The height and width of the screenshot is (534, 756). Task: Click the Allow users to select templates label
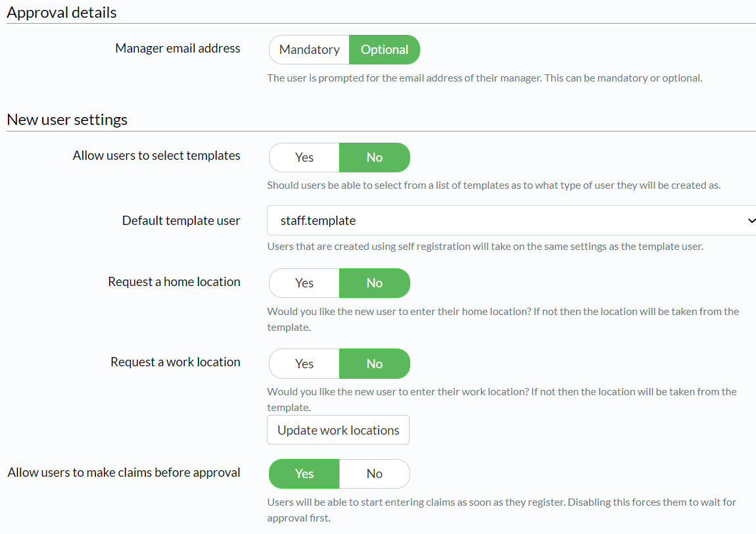pyautogui.click(x=156, y=155)
